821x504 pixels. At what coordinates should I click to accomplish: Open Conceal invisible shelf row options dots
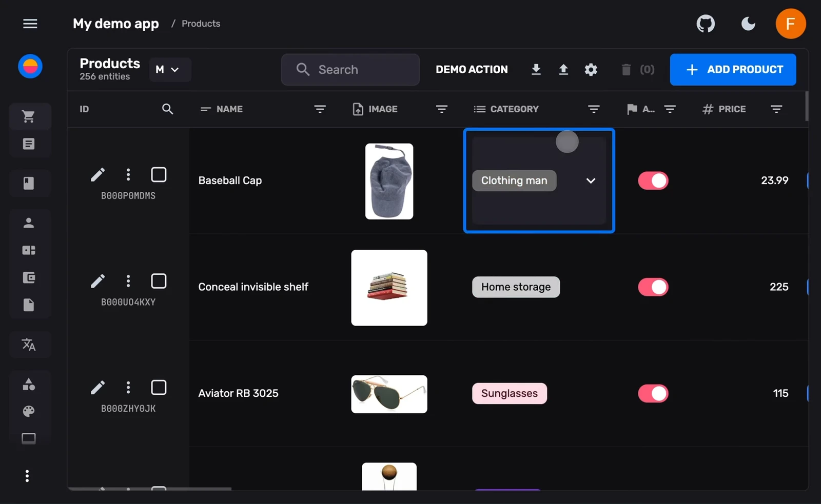tap(128, 281)
